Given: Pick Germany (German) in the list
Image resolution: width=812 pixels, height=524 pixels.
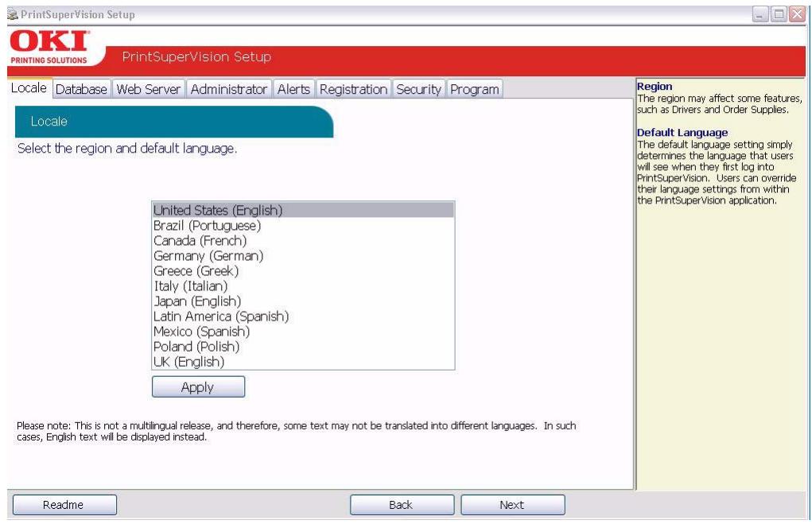Looking at the screenshot, I should [303, 256].
